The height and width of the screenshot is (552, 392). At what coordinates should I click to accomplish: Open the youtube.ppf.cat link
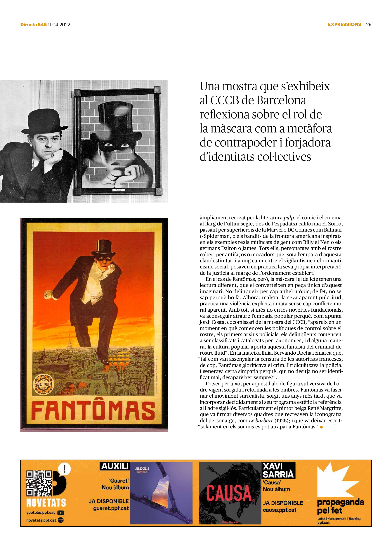point(41,513)
